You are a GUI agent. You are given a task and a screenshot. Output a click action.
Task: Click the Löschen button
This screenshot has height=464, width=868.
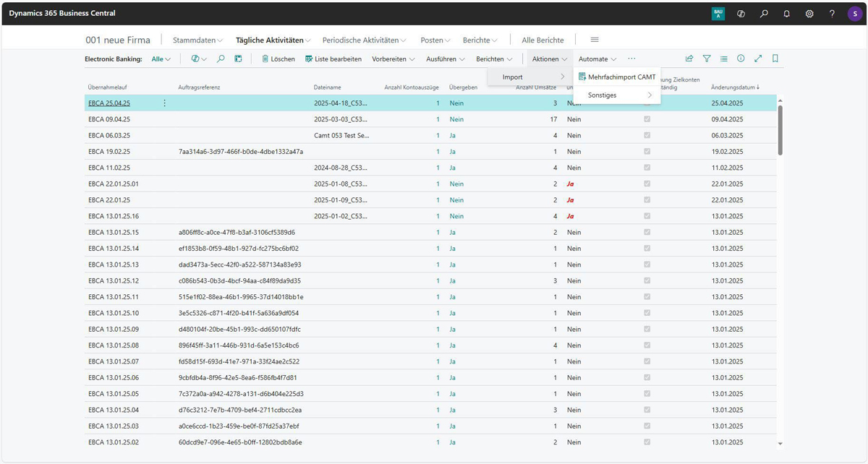tap(278, 59)
